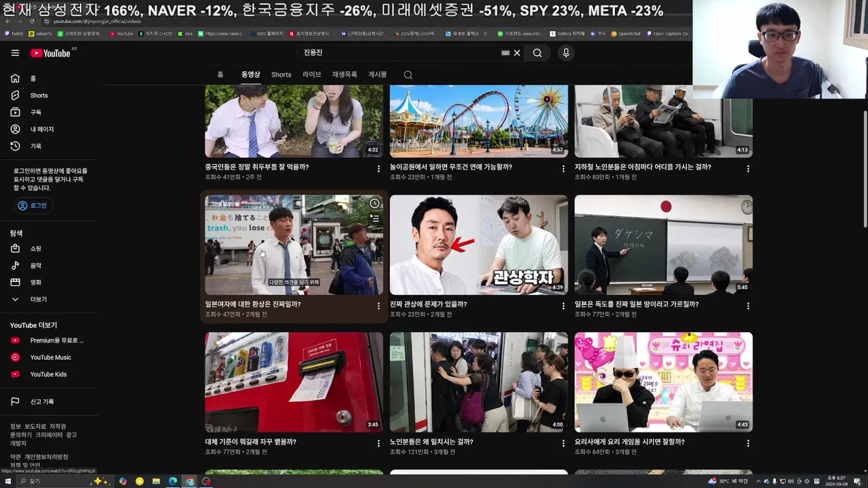Screen dimensions: 868x488
Task: Click the search field containing 진용진
Action: tap(400, 53)
